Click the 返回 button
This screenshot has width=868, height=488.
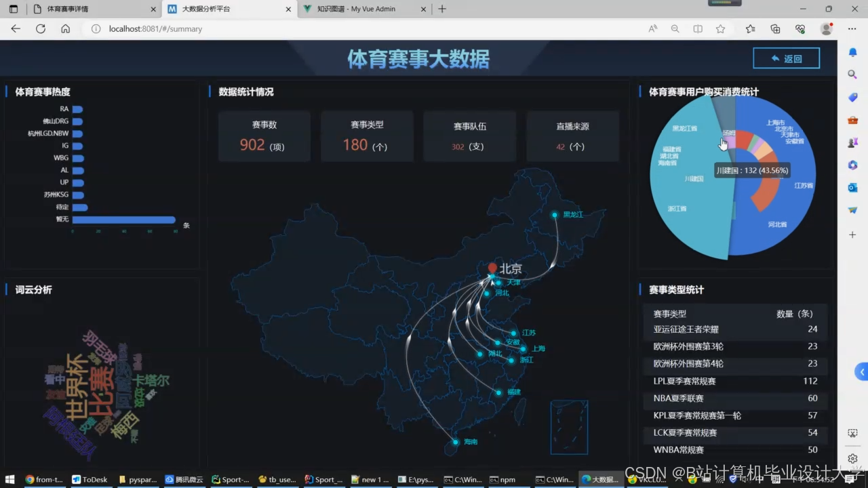coord(786,58)
